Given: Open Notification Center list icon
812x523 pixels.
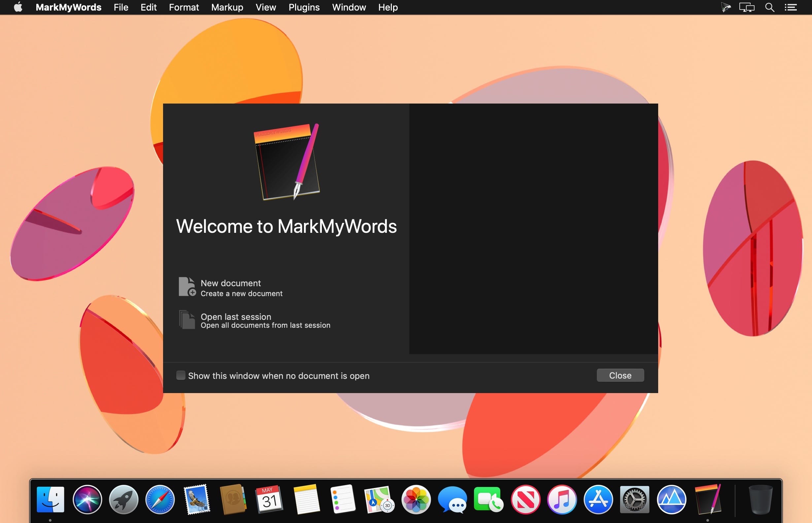Looking at the screenshot, I should [x=791, y=8].
